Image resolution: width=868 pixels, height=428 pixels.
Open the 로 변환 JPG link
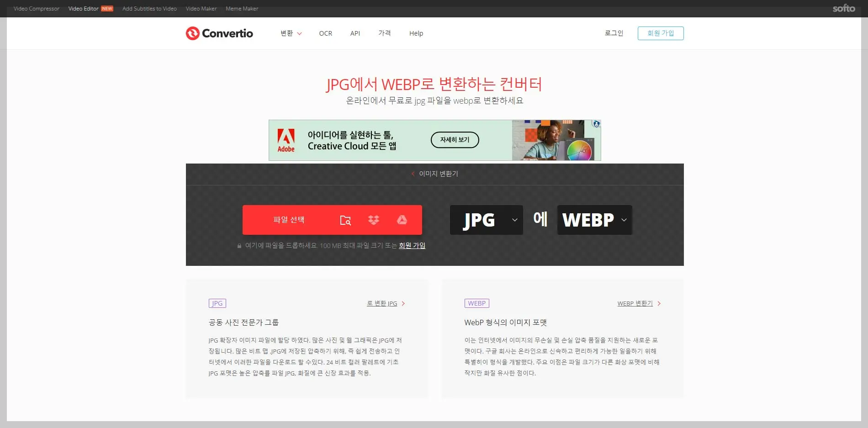[382, 304]
